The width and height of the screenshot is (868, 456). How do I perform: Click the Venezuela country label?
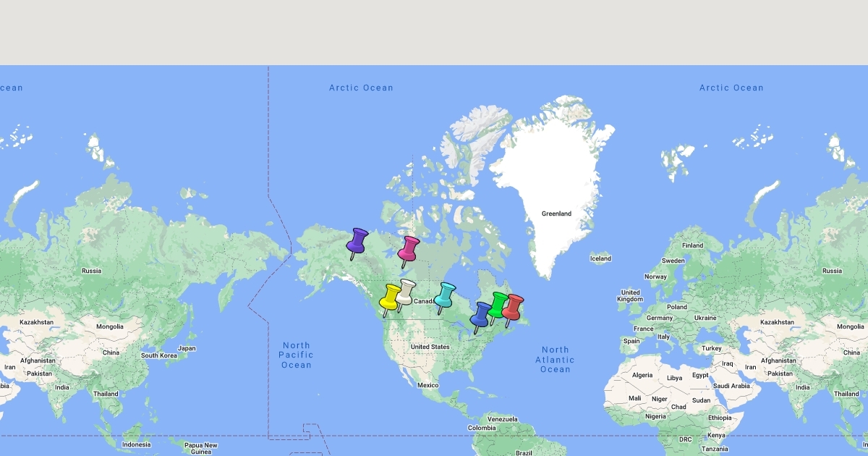(502, 419)
